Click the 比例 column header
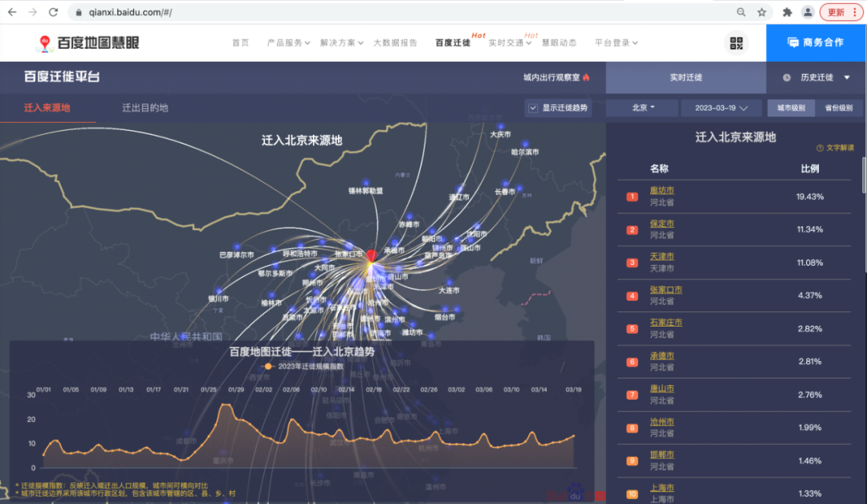 point(809,169)
